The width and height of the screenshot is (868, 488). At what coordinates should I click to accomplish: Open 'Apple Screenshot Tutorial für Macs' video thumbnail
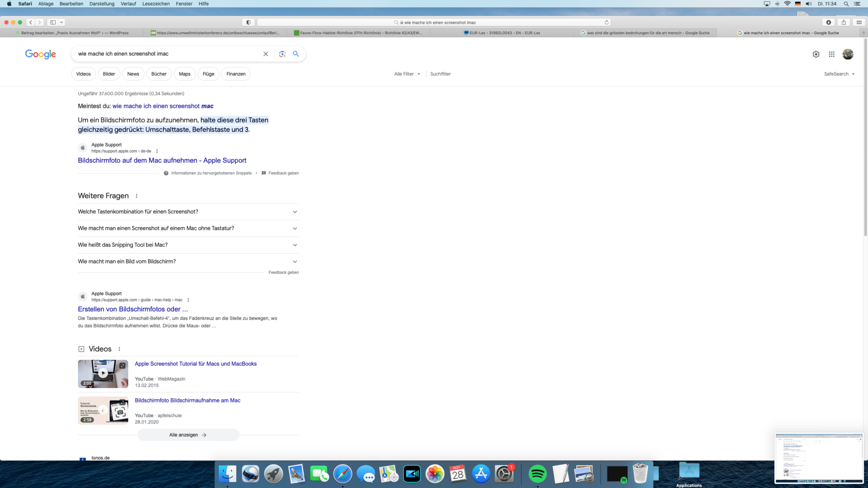pyautogui.click(x=103, y=374)
